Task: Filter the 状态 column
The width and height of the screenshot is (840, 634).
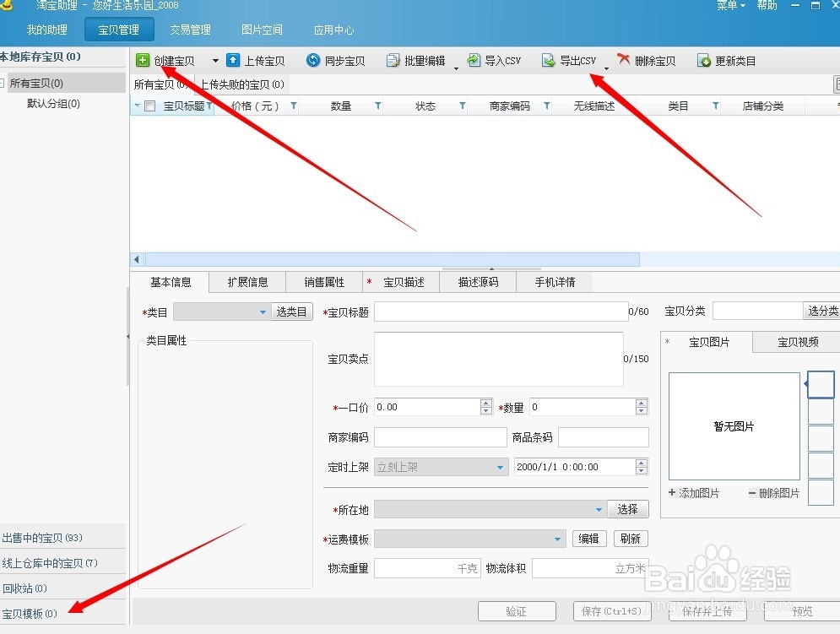Action: (x=463, y=106)
